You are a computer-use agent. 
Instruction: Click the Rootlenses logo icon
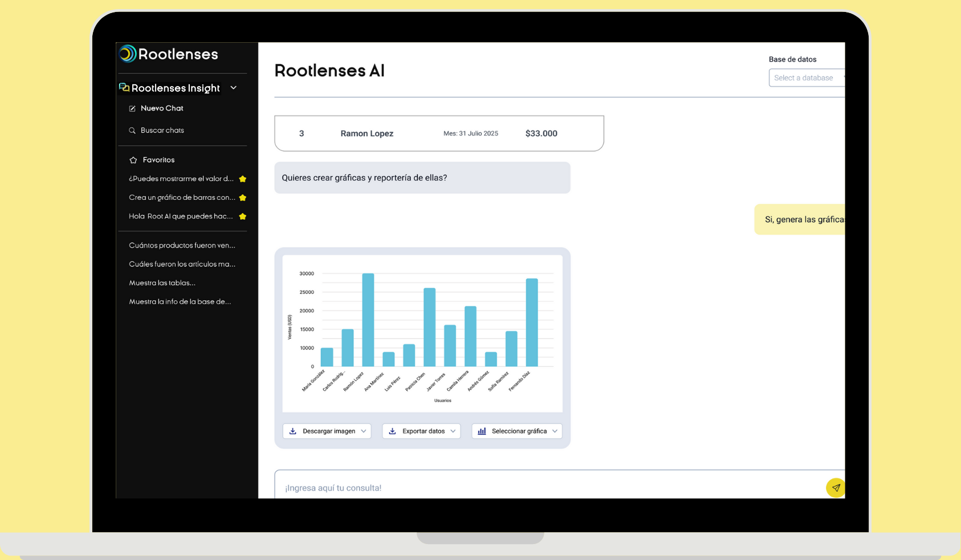click(128, 54)
